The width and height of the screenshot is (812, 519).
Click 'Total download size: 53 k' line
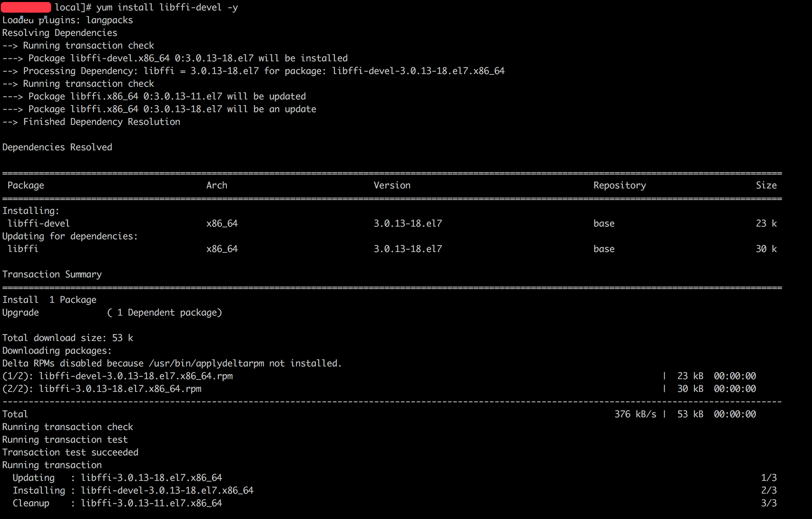68,338
